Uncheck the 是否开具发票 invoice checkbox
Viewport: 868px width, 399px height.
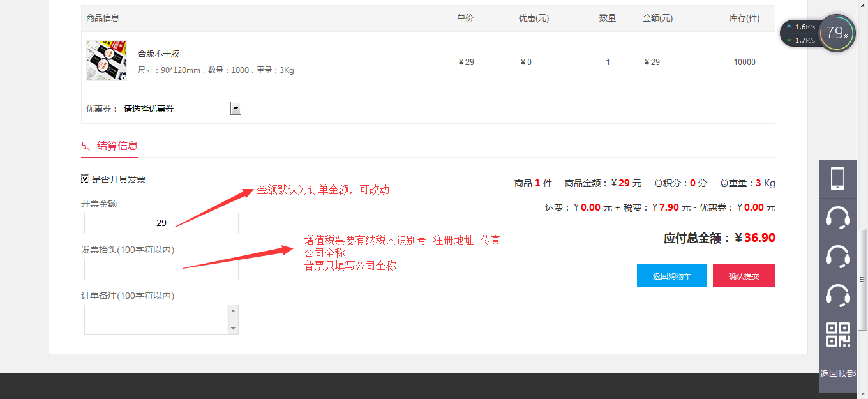pyautogui.click(x=85, y=179)
